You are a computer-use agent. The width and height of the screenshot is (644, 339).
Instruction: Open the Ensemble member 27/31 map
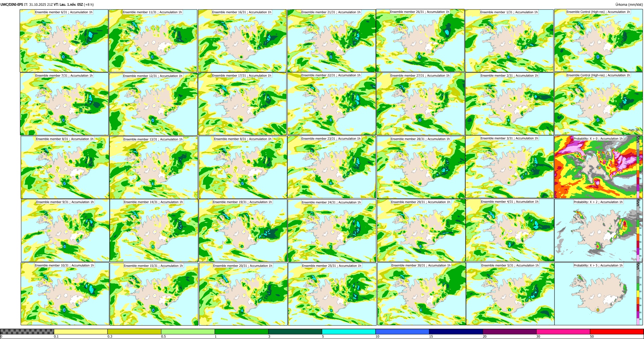click(x=420, y=104)
